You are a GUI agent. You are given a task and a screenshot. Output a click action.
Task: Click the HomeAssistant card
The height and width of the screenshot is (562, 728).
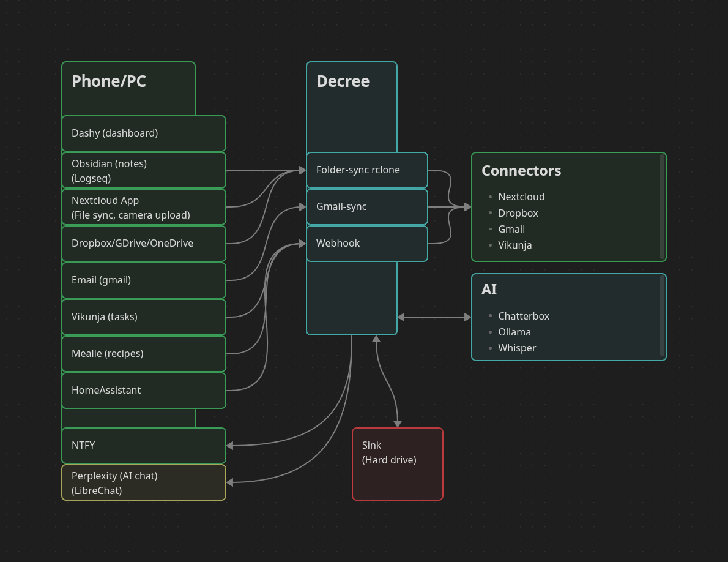pos(143,391)
